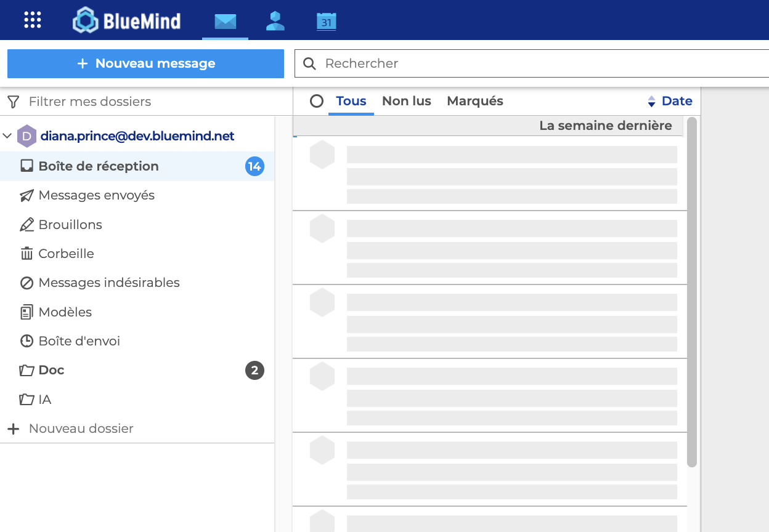Open the Contacts icon in header
The height and width of the screenshot is (532, 769).
pyautogui.click(x=275, y=22)
